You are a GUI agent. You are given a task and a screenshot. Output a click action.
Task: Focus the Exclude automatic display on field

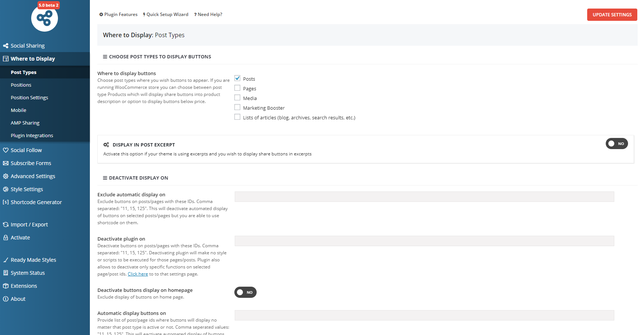[424, 197]
